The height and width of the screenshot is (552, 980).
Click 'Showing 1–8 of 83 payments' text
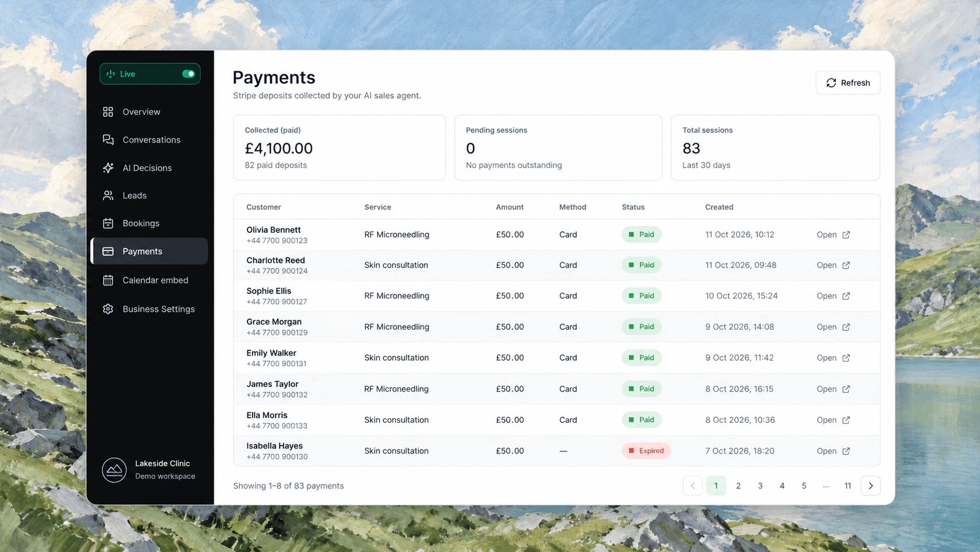[x=288, y=486]
